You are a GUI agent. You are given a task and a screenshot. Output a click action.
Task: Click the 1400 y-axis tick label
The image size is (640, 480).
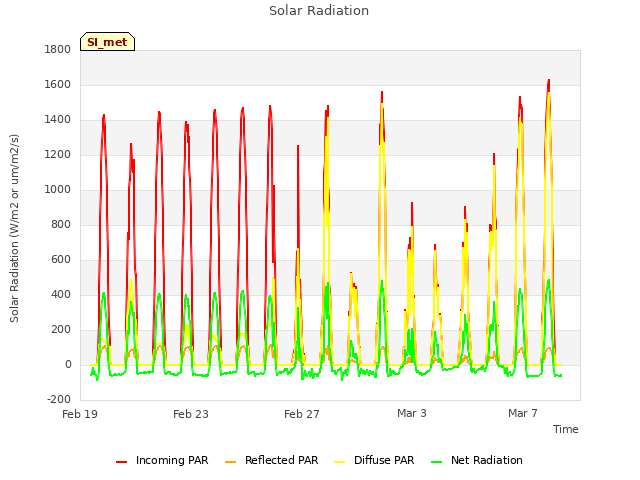(58, 120)
